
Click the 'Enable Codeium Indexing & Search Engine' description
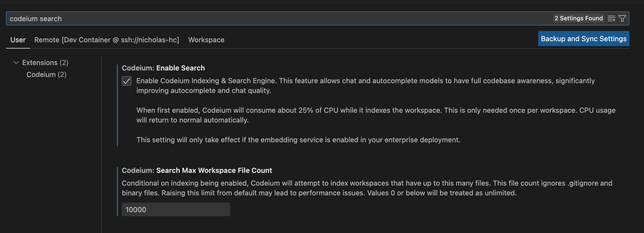point(366,86)
